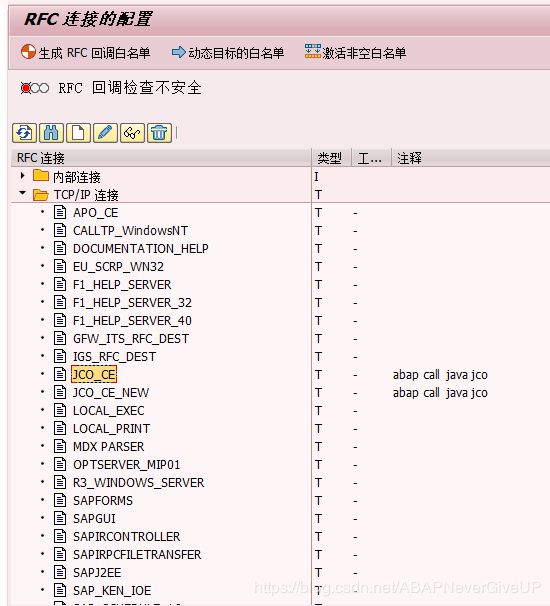Select the APO_CE connection
The height and width of the screenshot is (606, 550).
click(x=95, y=213)
